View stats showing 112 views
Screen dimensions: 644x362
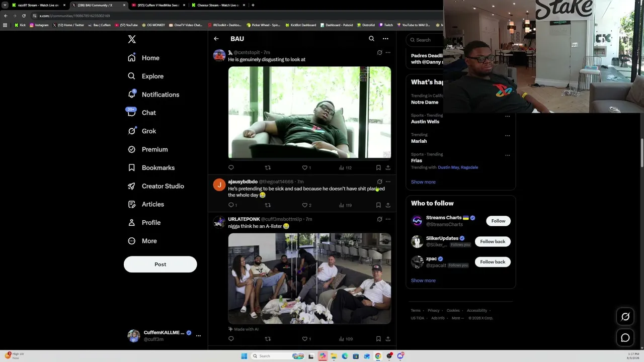345,167
